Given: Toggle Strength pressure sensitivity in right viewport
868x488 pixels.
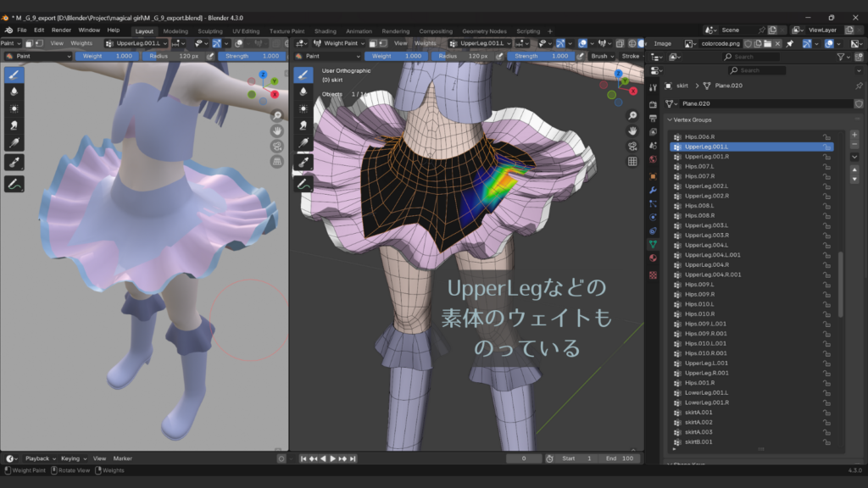Looking at the screenshot, I should coord(580,56).
